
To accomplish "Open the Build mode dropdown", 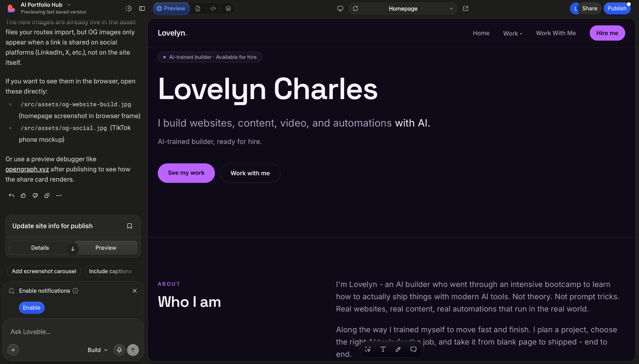I will point(98,350).
